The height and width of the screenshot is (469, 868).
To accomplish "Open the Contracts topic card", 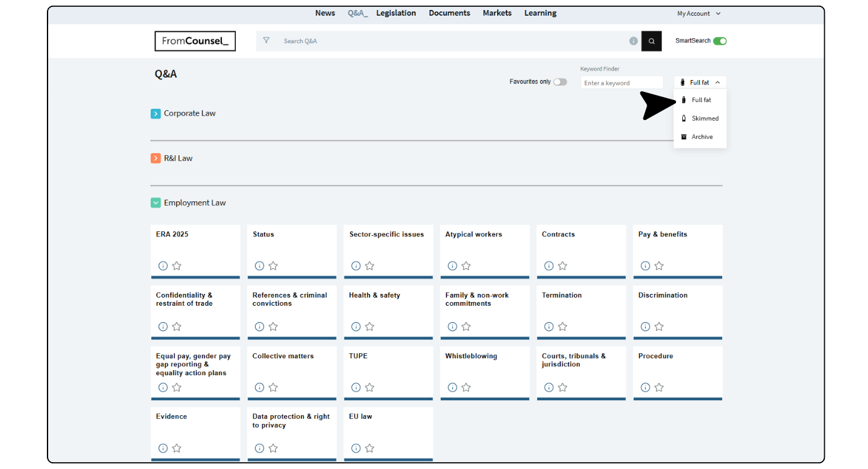I will (x=582, y=252).
